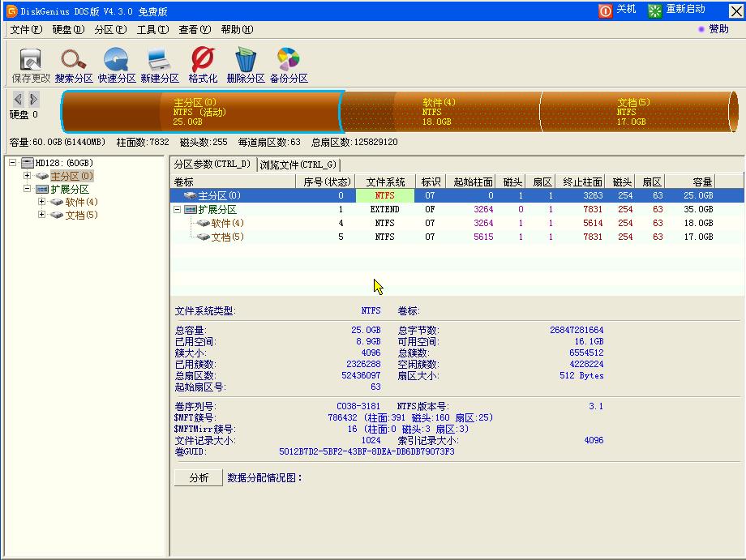Viewport: 746px width, 560px height.
Task: Click 18.0GB capacity cell in table
Action: pos(698,223)
